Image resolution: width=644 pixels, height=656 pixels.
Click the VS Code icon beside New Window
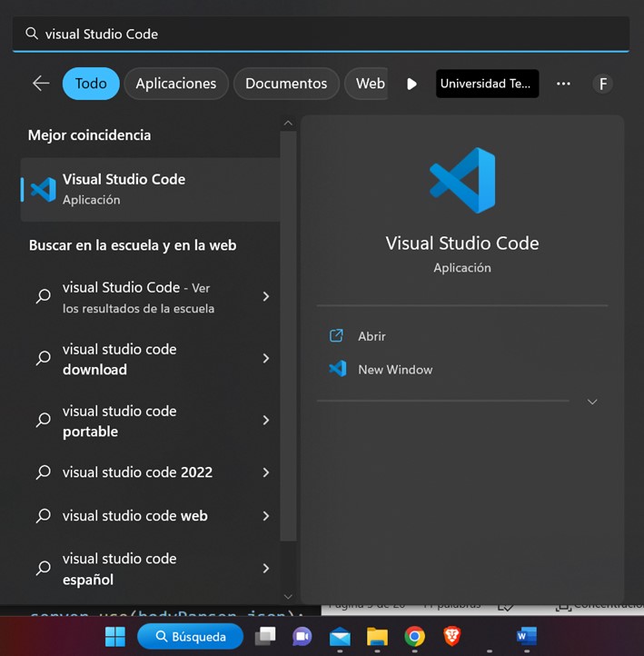pyautogui.click(x=338, y=369)
